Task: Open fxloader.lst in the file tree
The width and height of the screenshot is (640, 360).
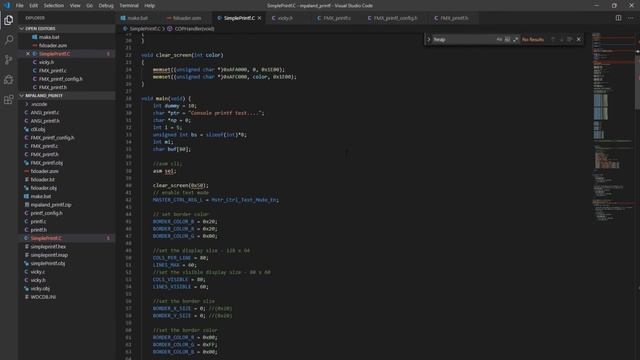Action: [x=42, y=180]
